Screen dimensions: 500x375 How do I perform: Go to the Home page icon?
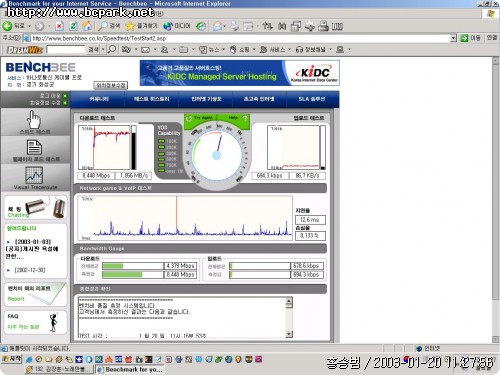pos(87,26)
